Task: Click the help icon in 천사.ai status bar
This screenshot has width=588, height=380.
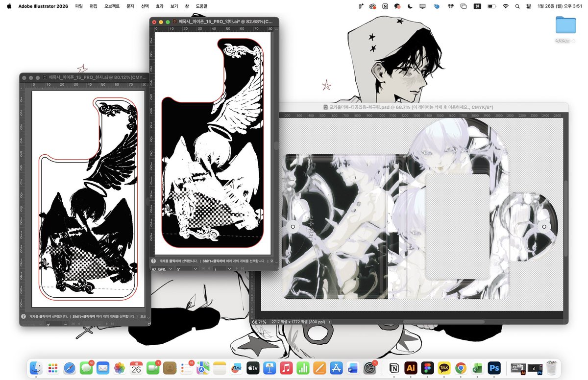Action: tap(24, 317)
